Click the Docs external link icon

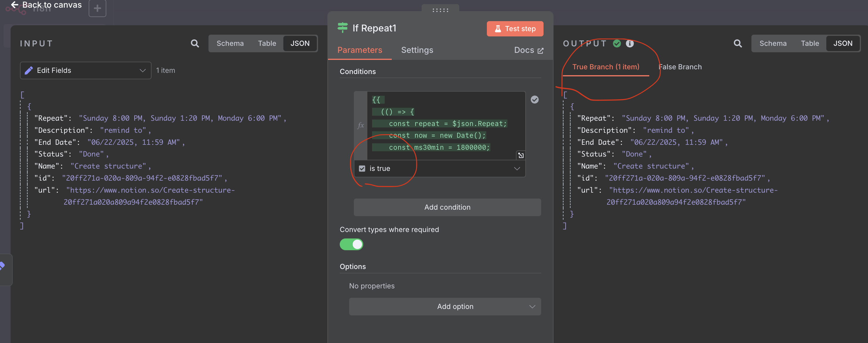(541, 51)
